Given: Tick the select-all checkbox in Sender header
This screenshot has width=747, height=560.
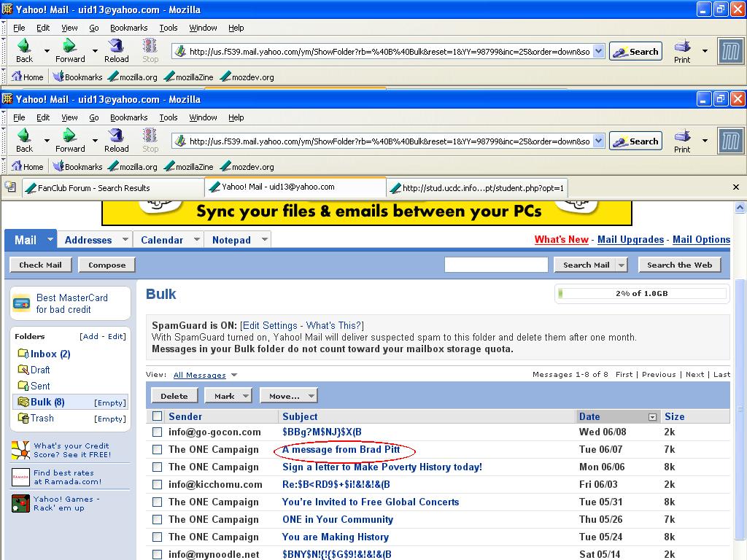Looking at the screenshot, I should [157, 416].
